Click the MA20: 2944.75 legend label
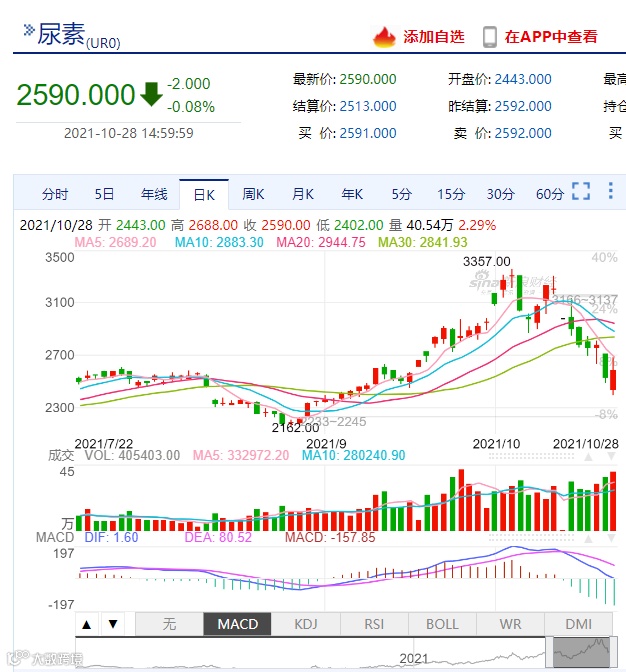 pos(321,242)
